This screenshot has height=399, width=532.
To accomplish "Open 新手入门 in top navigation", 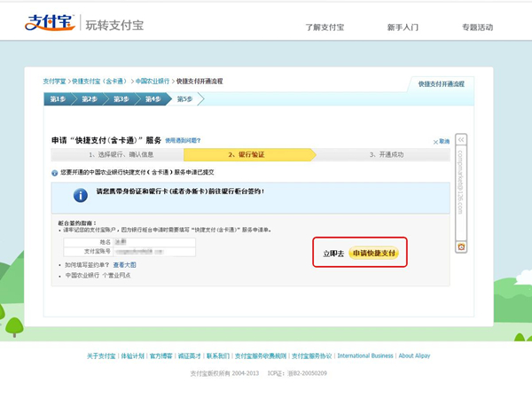I will coord(403,27).
